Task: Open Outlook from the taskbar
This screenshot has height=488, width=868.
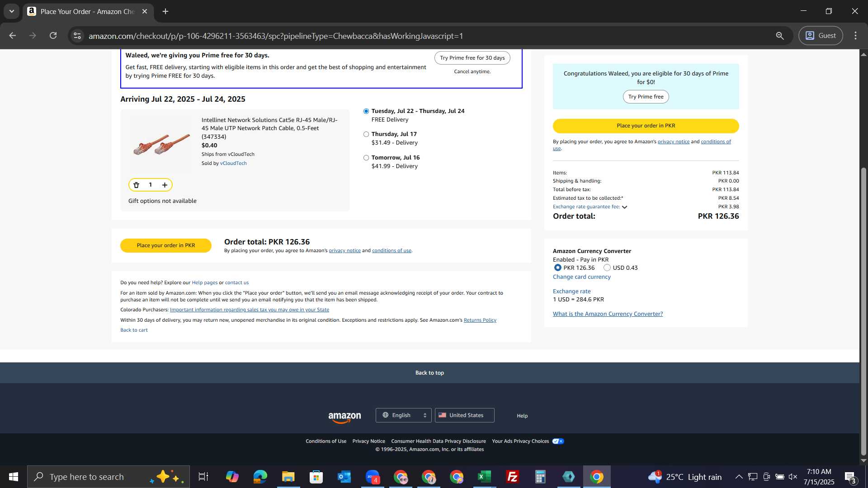Action: pos(344,477)
